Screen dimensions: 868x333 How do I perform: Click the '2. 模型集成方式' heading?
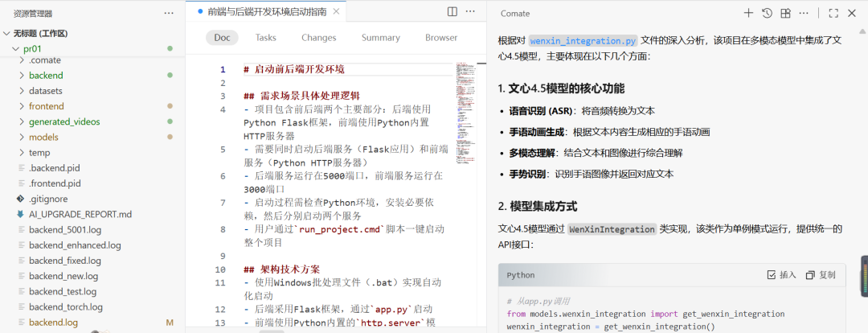pos(538,207)
